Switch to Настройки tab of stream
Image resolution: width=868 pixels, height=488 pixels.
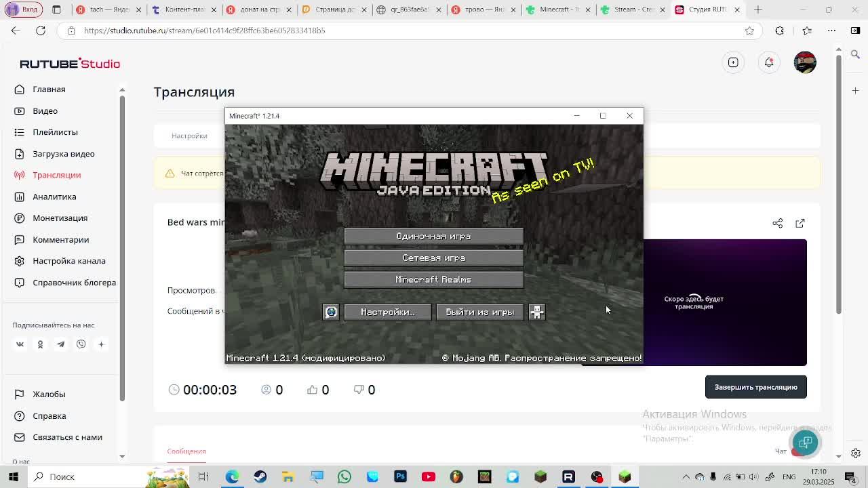[189, 136]
